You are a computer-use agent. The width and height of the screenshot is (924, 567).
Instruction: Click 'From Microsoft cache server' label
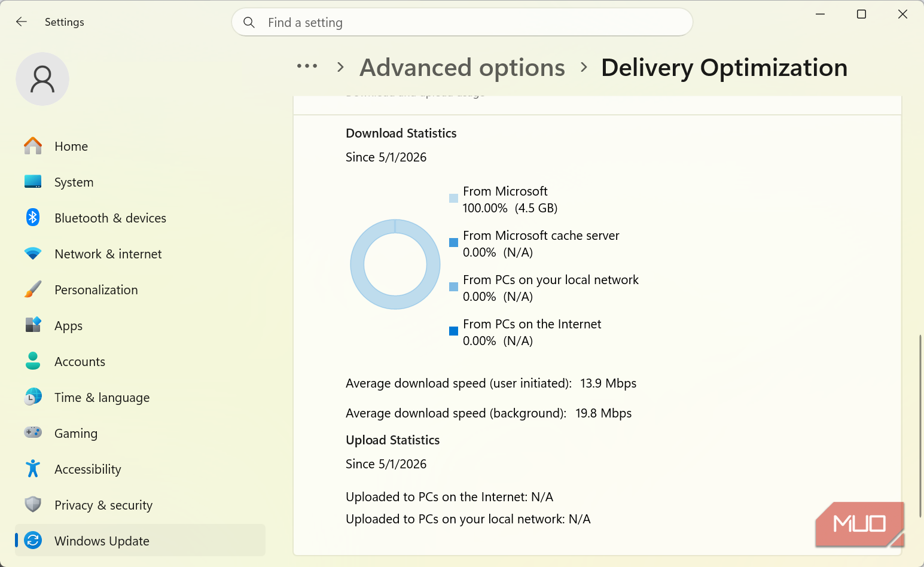[x=541, y=236]
